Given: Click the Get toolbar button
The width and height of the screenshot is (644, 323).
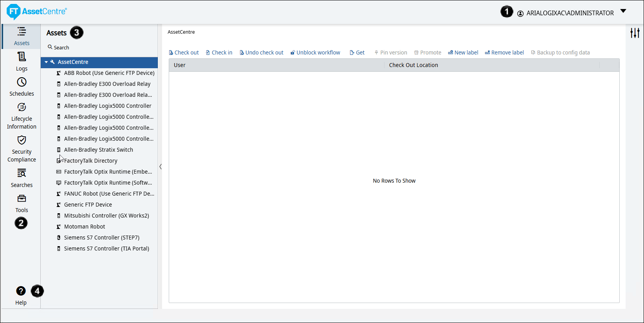Looking at the screenshot, I should pyautogui.click(x=357, y=53).
